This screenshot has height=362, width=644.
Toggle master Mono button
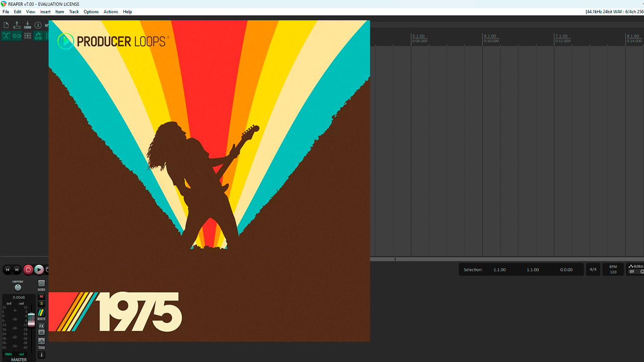pos(41,283)
